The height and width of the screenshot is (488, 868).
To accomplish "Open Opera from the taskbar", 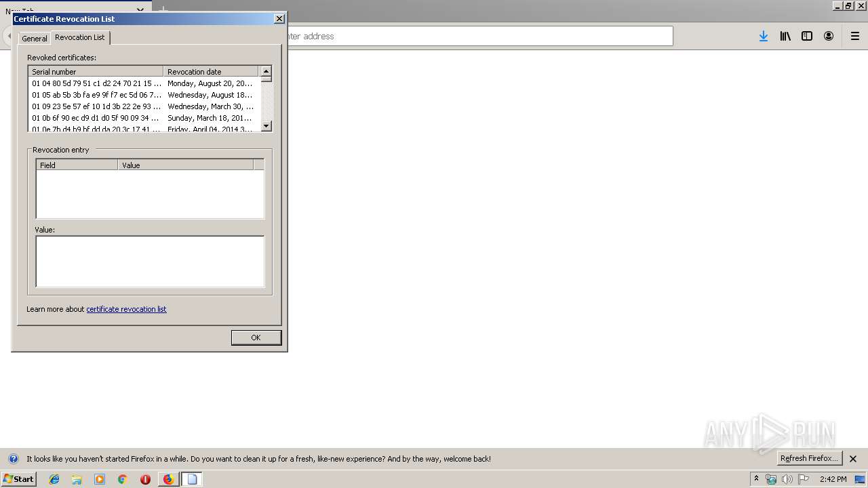I will pos(145,479).
